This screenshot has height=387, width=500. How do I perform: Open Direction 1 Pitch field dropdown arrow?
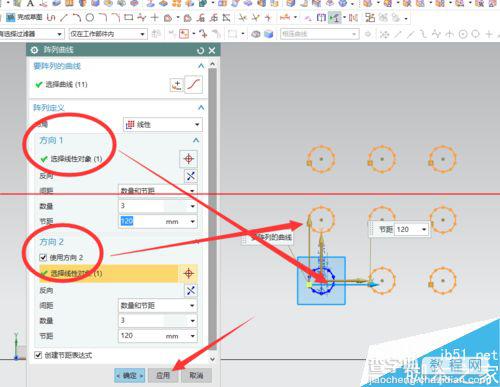pyautogui.click(x=193, y=222)
